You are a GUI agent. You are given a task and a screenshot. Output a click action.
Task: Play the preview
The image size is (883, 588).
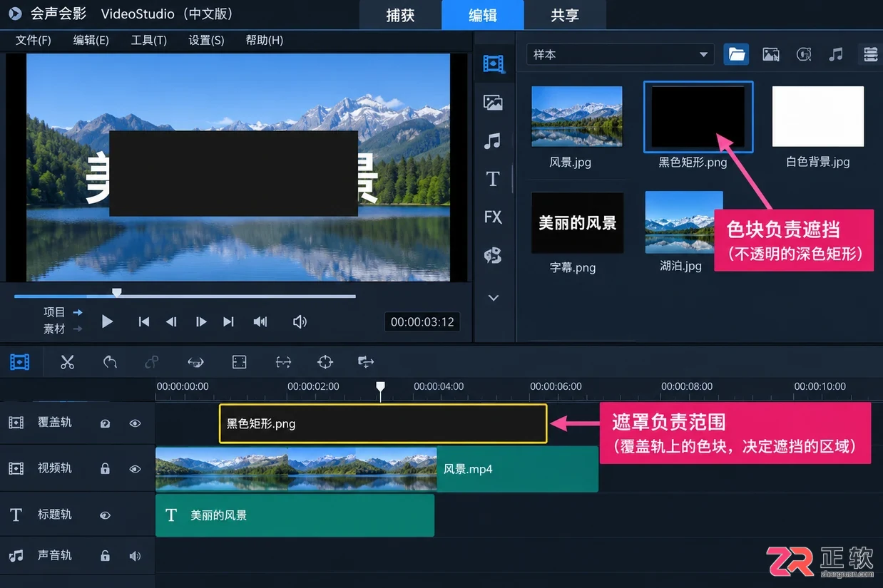pyautogui.click(x=108, y=322)
